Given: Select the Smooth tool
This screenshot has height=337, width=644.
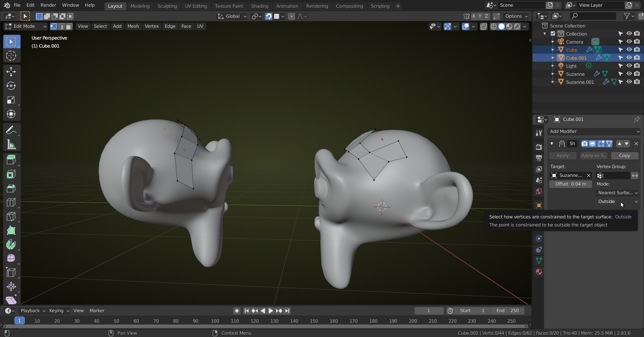Looking at the screenshot, I should [11, 258].
